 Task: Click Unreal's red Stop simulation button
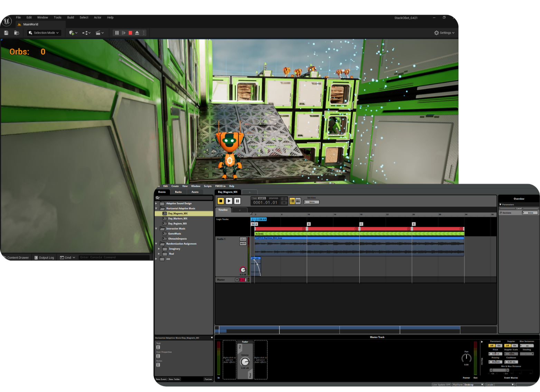point(130,33)
